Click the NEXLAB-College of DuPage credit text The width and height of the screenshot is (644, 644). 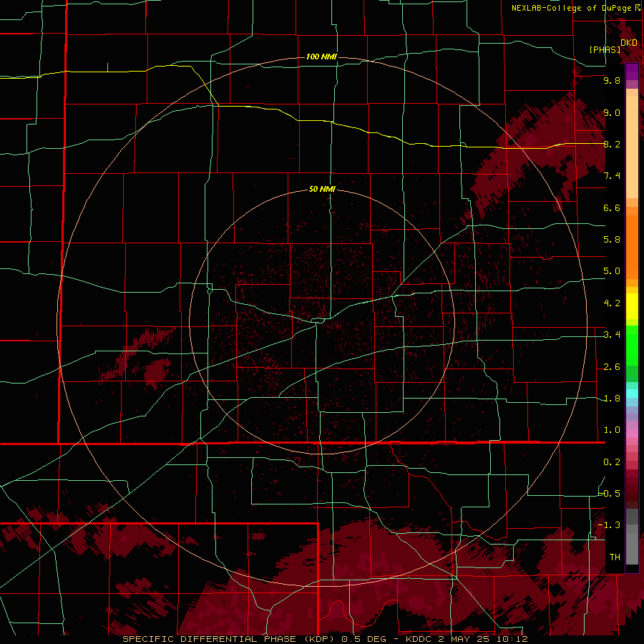[x=571, y=8]
